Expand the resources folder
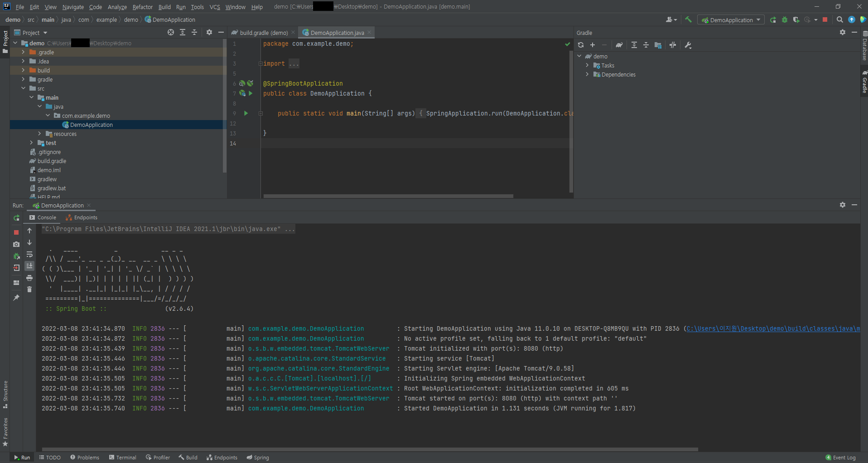Screen dimensions: 868x463 coord(39,134)
